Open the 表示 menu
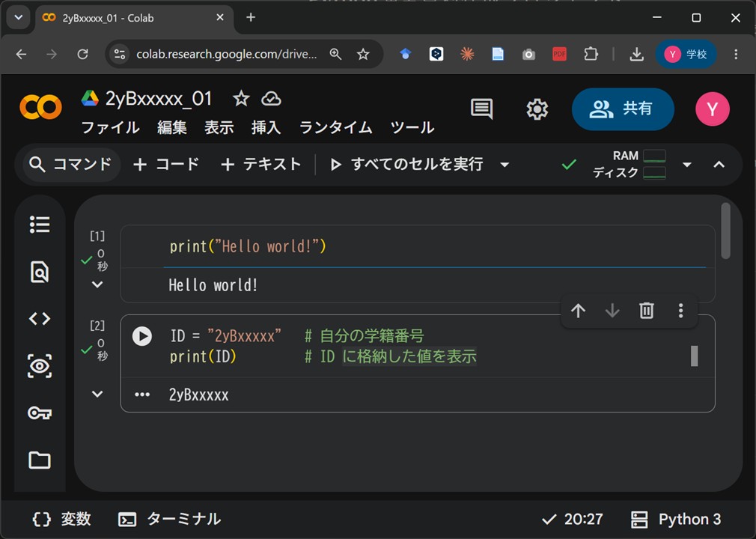 point(219,127)
